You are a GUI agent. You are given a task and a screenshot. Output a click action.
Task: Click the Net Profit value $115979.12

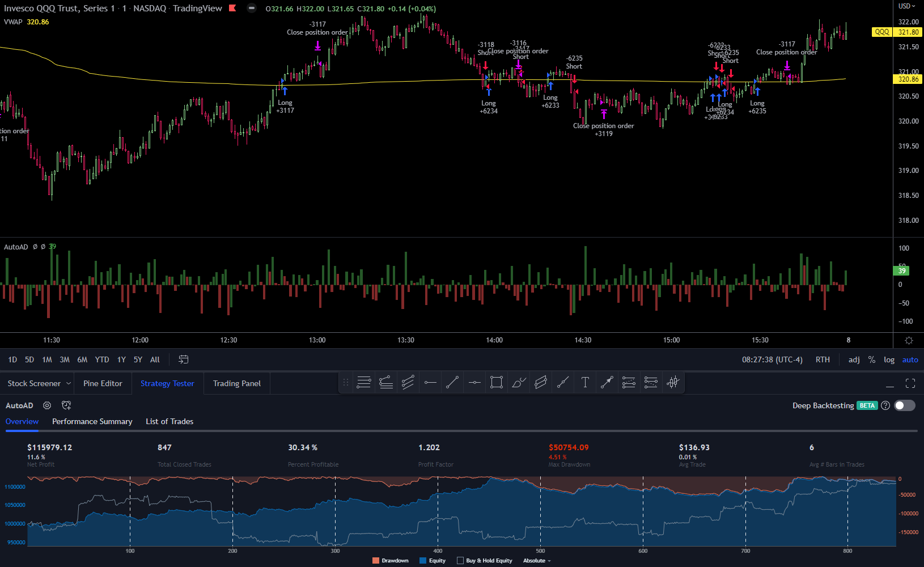point(50,447)
